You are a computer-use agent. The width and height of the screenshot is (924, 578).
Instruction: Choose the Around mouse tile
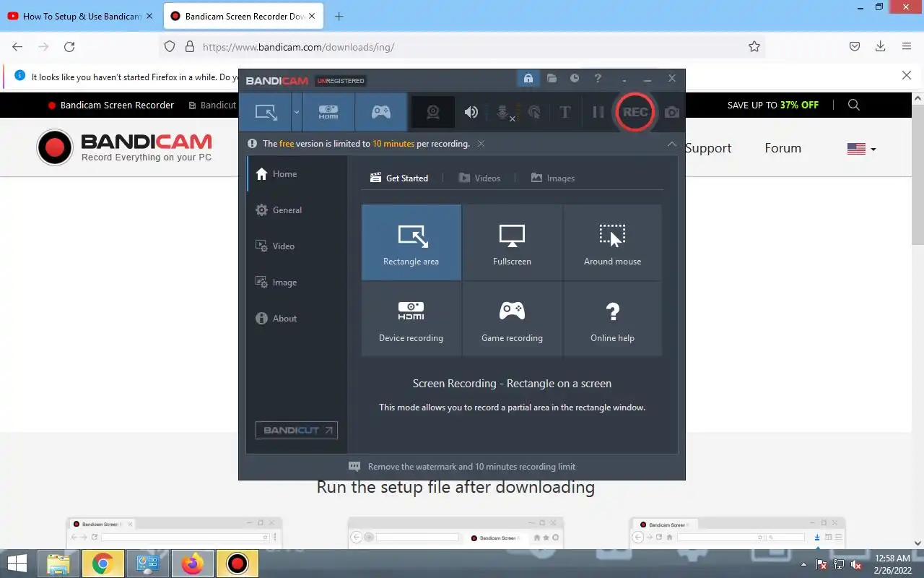[x=612, y=242]
